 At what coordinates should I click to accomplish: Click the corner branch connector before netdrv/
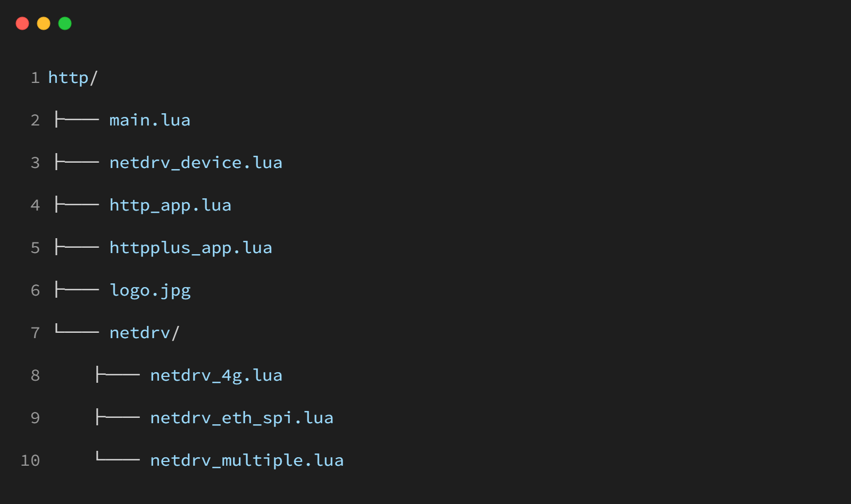click(77, 331)
